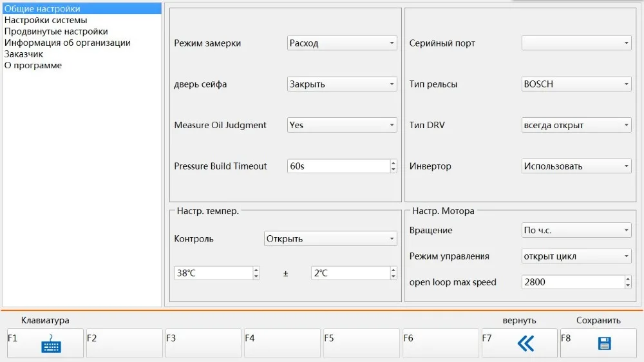The image size is (644, 362).
Task: Click the floppy disk save icon on F8
Action: tap(605, 343)
